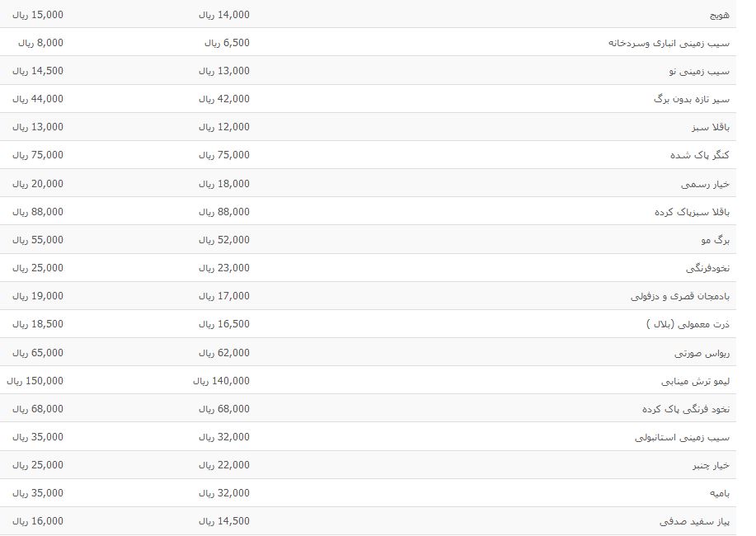Select the 16,500 ریال price for ذرت معمولی

(224, 324)
